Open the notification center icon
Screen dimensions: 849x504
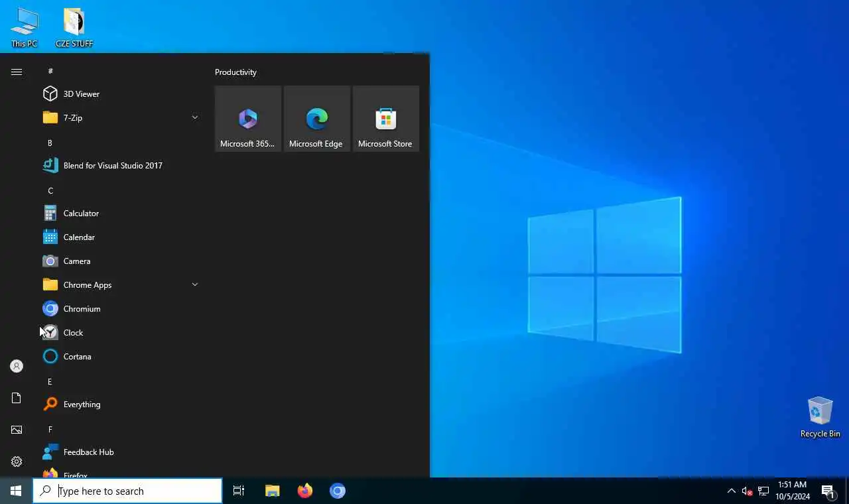828,491
